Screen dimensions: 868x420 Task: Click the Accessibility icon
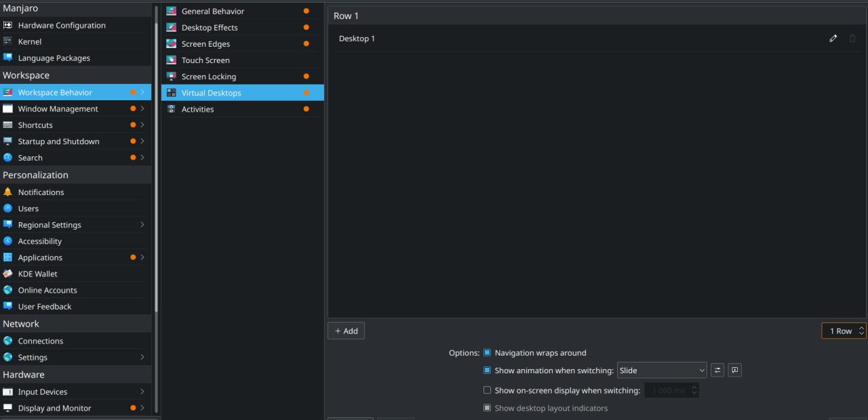point(7,240)
